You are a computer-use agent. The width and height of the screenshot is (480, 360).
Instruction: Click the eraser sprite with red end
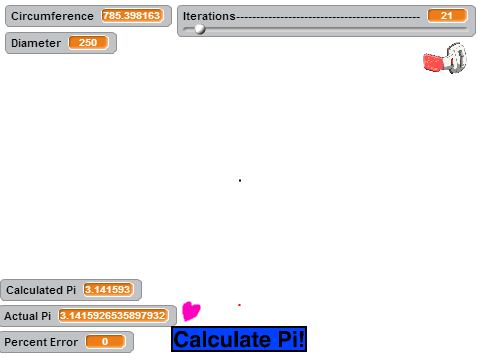pos(445,58)
